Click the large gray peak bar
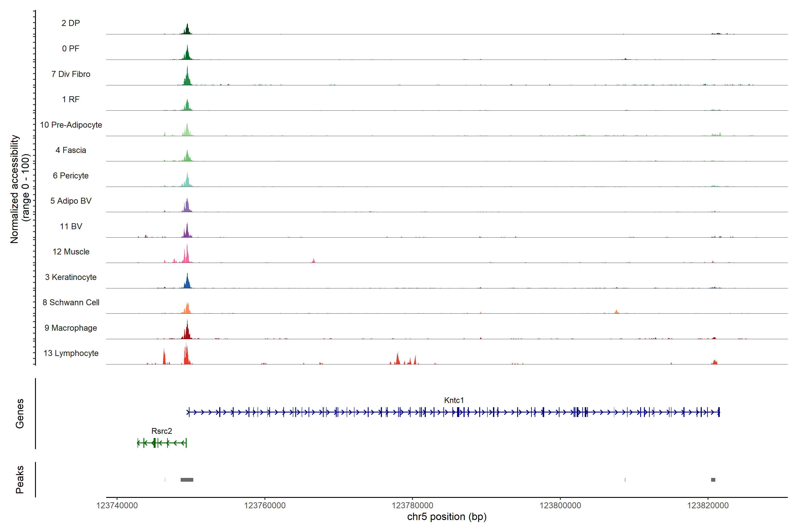 click(x=187, y=480)
